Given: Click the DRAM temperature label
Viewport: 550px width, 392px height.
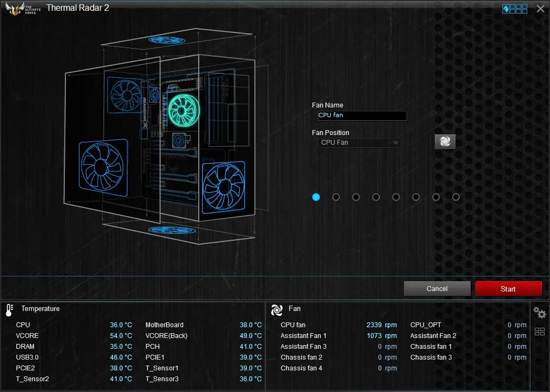Looking at the screenshot, I should 25,347.
